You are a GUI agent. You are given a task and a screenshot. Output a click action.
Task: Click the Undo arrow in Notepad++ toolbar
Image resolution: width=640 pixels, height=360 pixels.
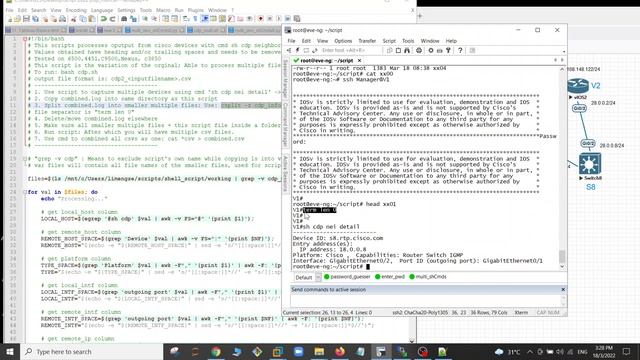click(104, 19)
